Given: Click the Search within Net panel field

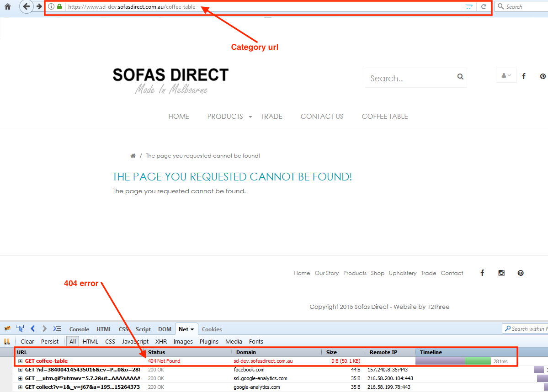Looking at the screenshot, I should 525,329.
